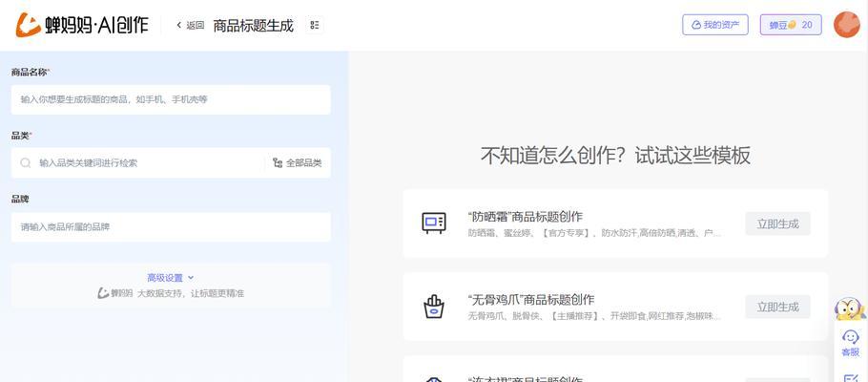Click the mascot assistant icon above 客服
The image size is (868, 382).
pos(850,308)
